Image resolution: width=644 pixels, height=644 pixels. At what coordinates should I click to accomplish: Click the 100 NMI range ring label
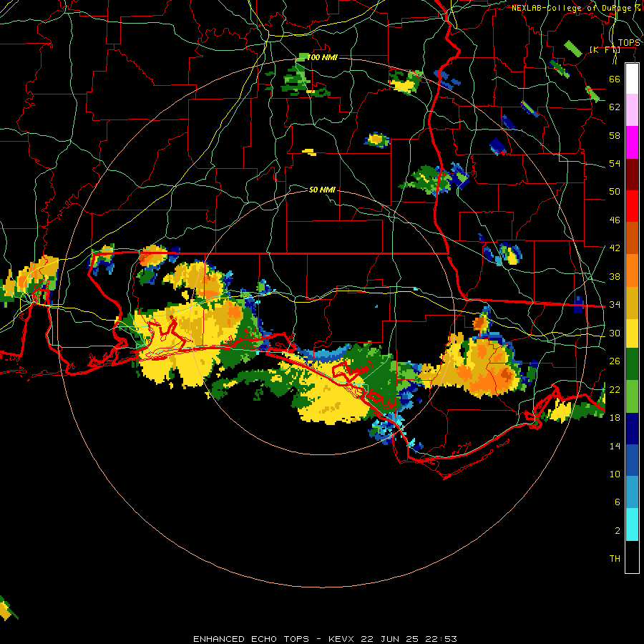point(323,57)
